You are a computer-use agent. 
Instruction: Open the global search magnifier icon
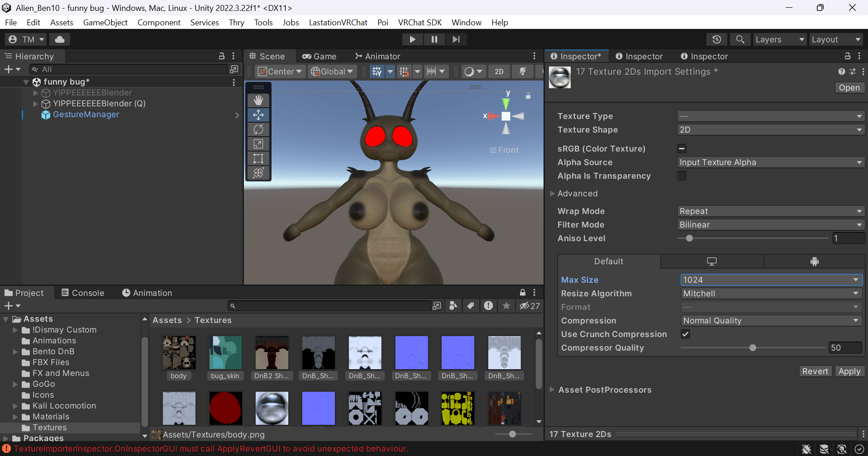(x=740, y=39)
